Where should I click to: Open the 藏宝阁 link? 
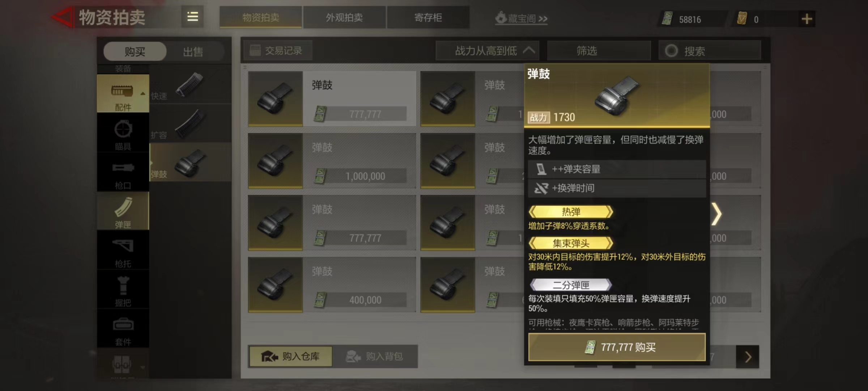[x=521, y=18]
